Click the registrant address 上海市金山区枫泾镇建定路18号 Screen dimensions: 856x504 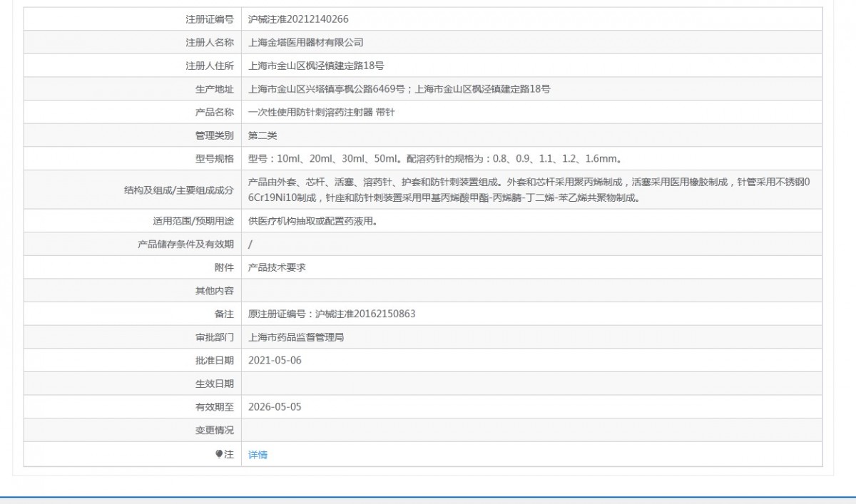316,66
